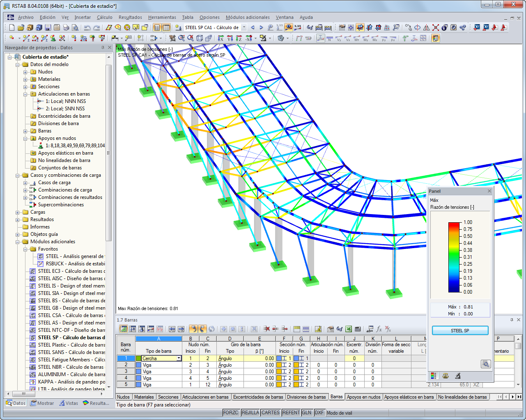Open the STEEL SP CA1 load case dropdown
This screenshot has height=420, width=526.
pyautogui.click(x=244, y=27)
